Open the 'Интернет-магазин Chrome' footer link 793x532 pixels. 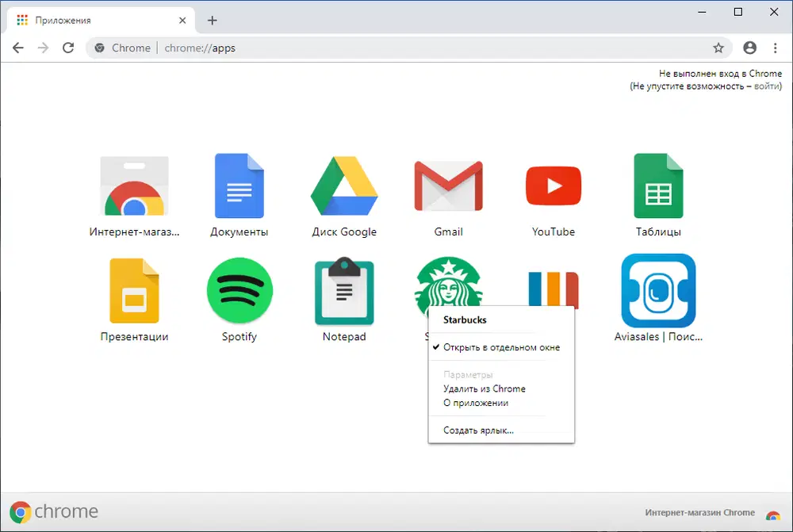coord(699,513)
